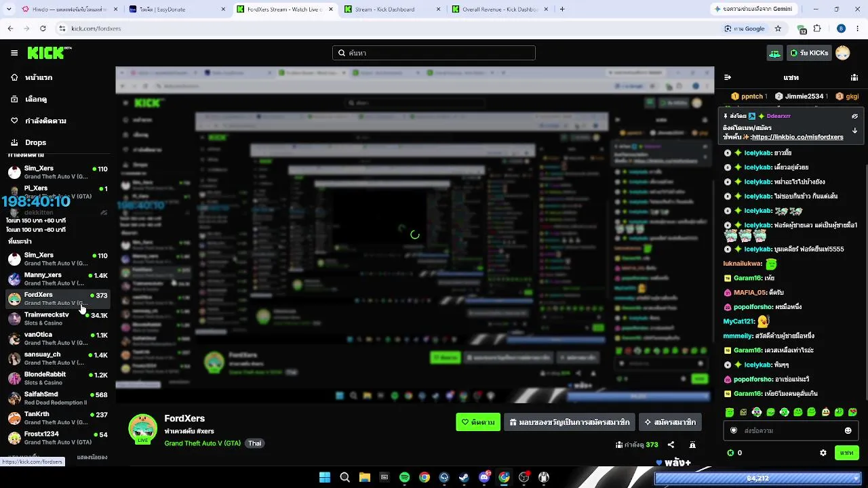
Task: Click the สมัครสมาชิก (Subscribe) button
Action: pyautogui.click(x=670, y=422)
